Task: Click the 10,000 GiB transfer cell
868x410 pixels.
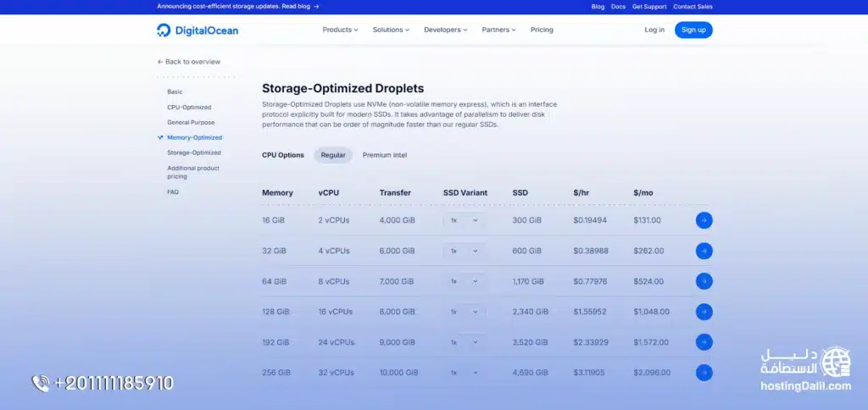Action: 398,373
